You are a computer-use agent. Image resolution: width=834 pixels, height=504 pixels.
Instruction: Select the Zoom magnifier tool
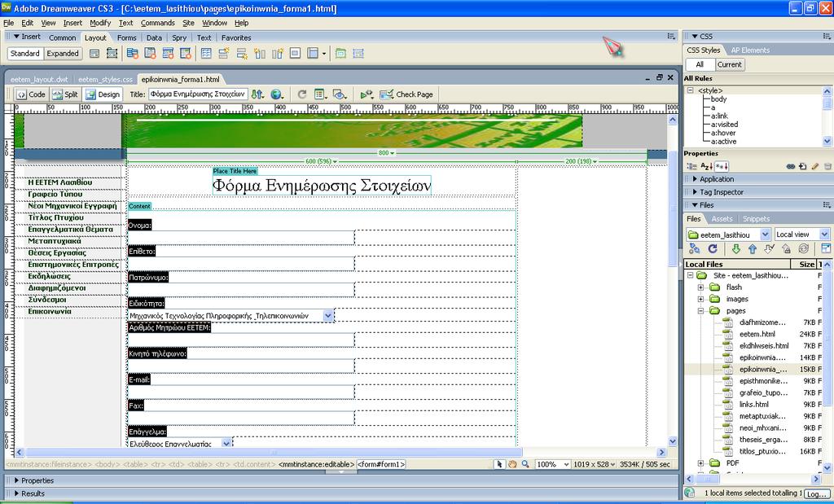[x=525, y=464]
